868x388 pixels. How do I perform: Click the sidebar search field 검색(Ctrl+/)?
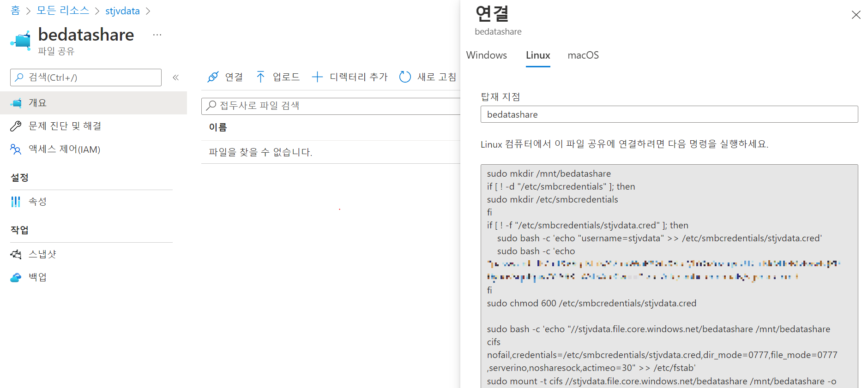tap(86, 78)
